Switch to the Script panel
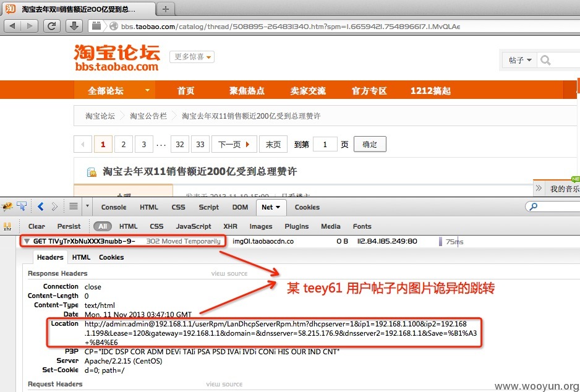 click(208, 207)
